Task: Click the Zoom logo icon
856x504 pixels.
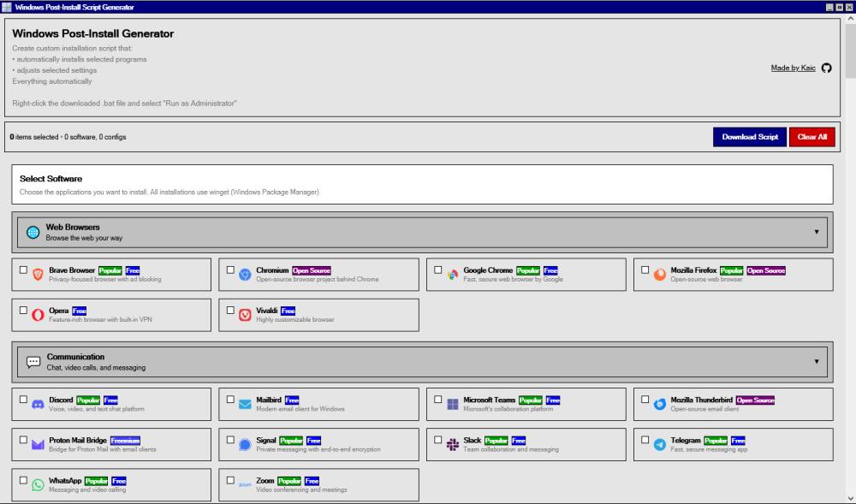Action: pyautogui.click(x=245, y=484)
